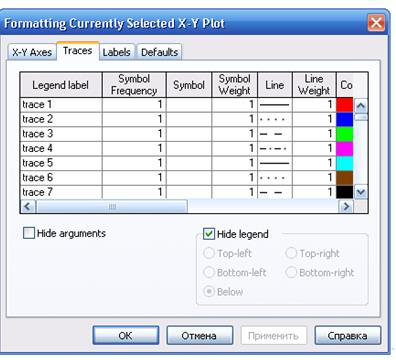Click Symbol Frequency value of trace 5

tap(134, 163)
